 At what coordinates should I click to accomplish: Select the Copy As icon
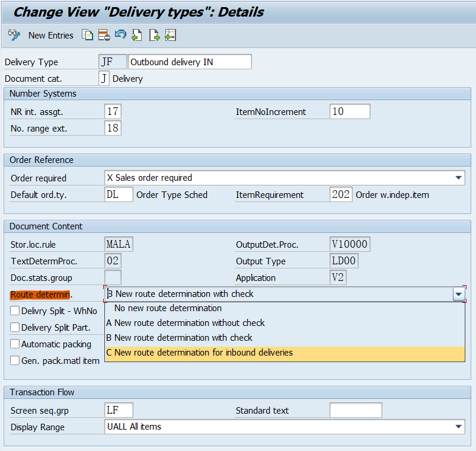click(x=87, y=36)
